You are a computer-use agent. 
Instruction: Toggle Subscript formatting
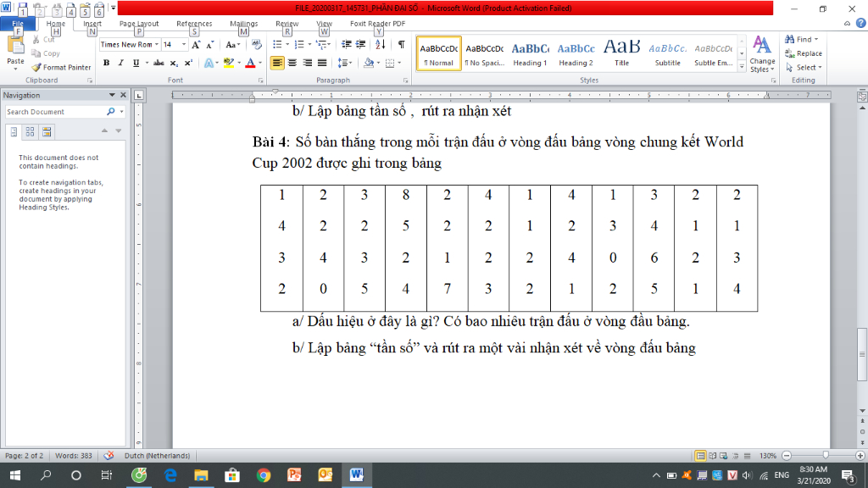(173, 63)
